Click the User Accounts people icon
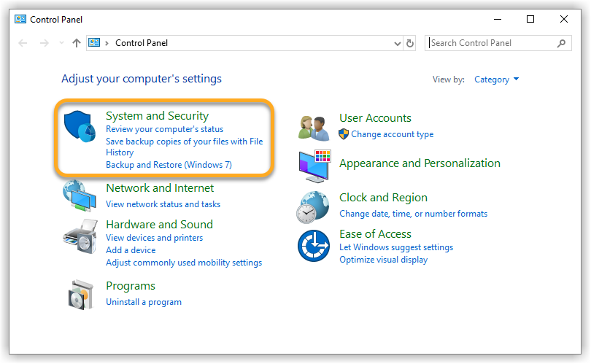This screenshot has height=364, width=591. (x=314, y=127)
